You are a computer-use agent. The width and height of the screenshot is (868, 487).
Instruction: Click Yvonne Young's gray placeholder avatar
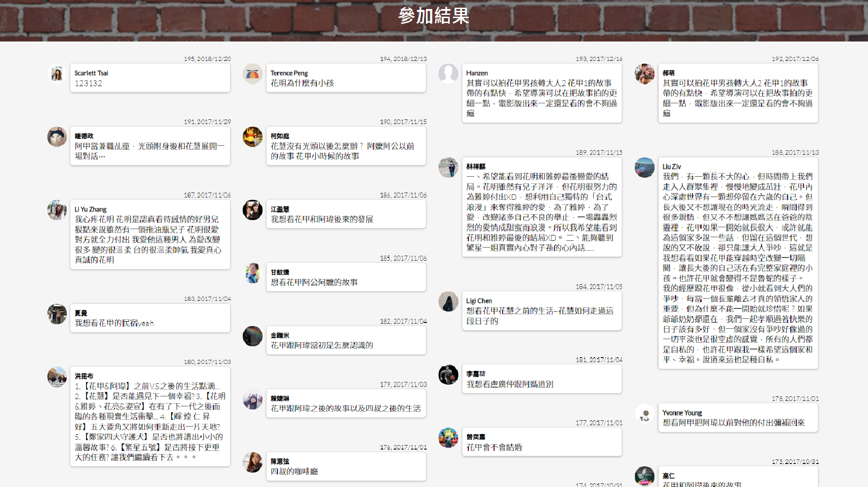pos(645,413)
